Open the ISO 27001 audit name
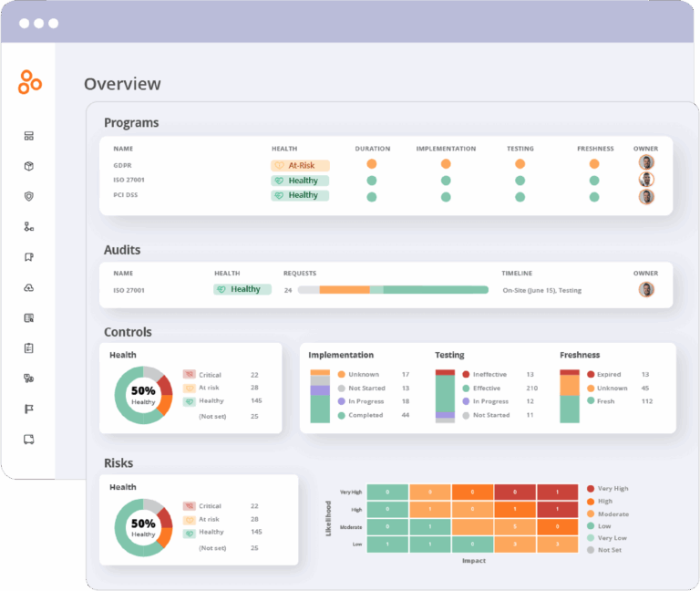The width and height of the screenshot is (700, 591). [129, 290]
